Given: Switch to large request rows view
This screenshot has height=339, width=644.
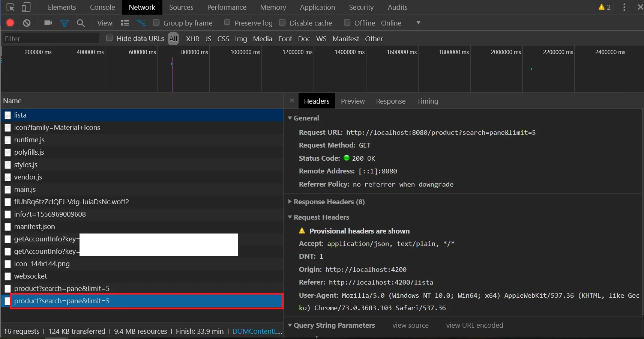Looking at the screenshot, I should [x=125, y=23].
